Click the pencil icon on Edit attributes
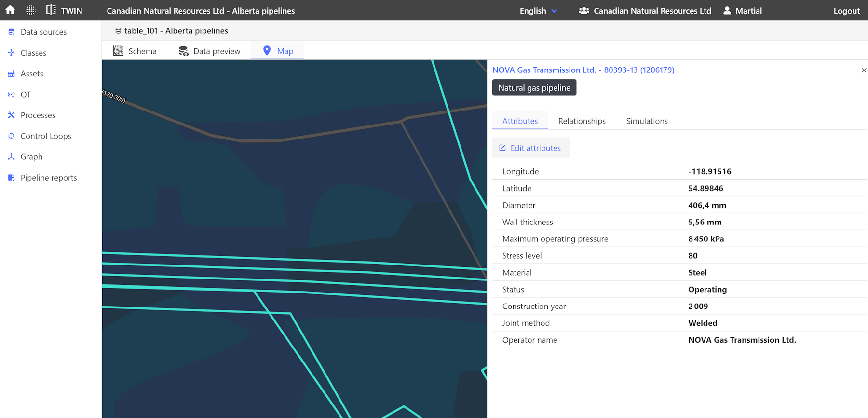 [x=502, y=148]
